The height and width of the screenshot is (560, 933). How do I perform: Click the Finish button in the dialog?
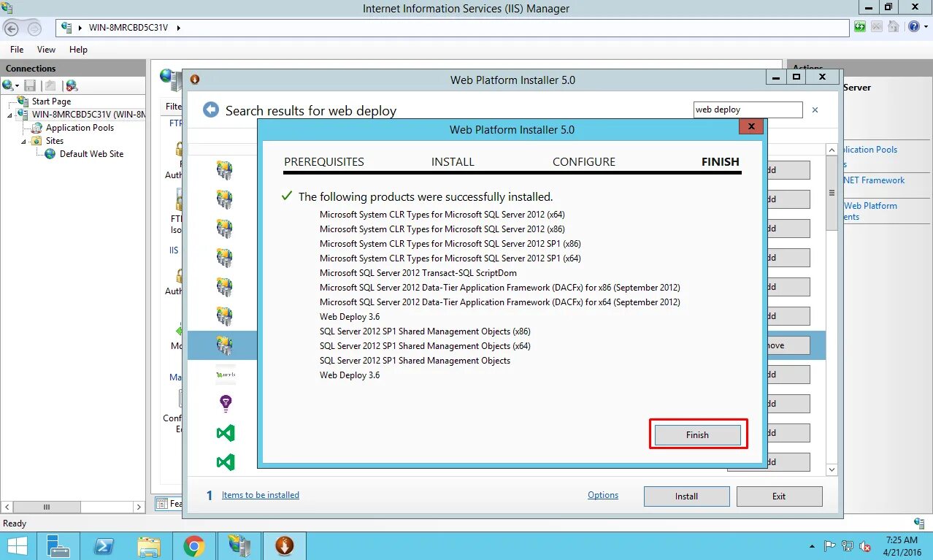tap(697, 434)
